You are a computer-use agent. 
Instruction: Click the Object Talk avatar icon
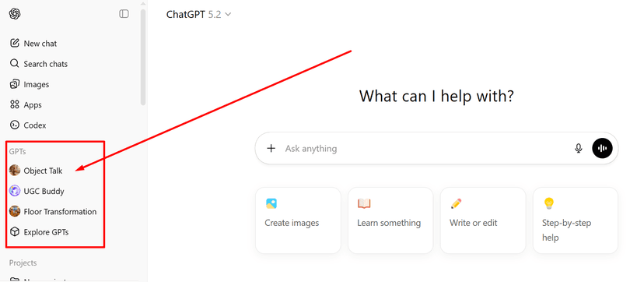[15, 170]
